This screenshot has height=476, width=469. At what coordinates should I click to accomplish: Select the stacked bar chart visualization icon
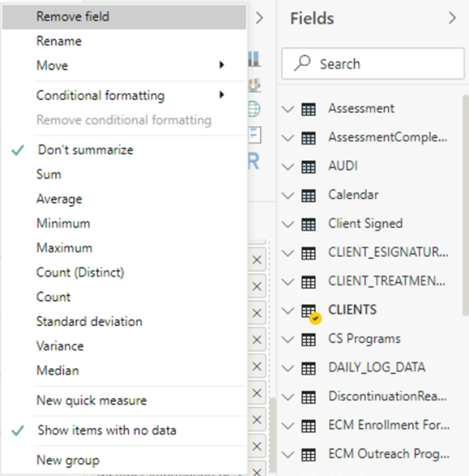click(254, 59)
